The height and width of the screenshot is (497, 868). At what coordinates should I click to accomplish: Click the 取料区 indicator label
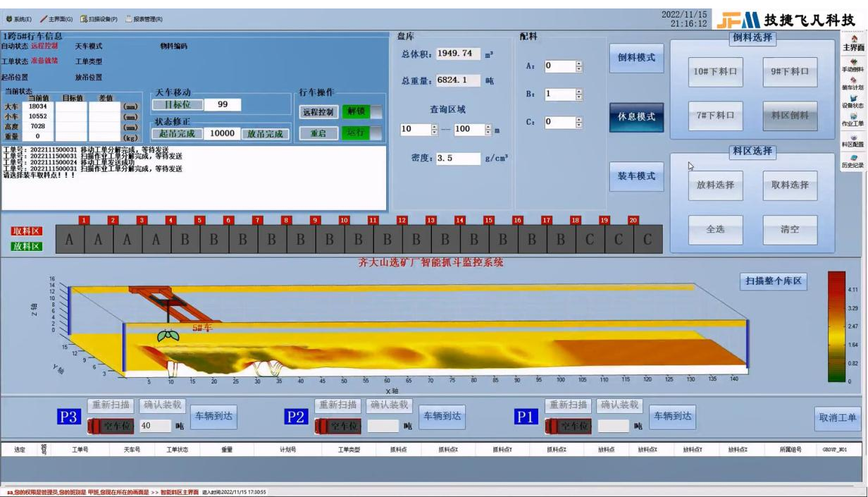(x=26, y=231)
